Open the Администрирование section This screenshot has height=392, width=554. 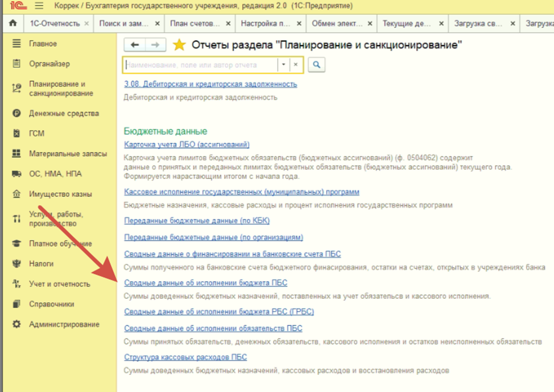(64, 324)
